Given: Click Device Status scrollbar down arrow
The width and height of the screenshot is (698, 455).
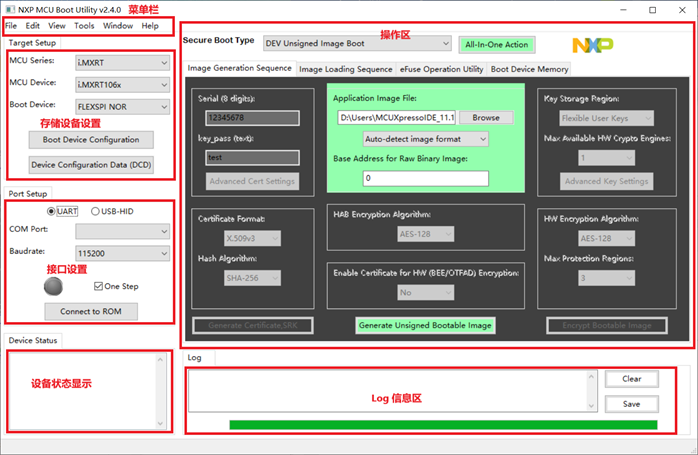Looking at the screenshot, I should pyautogui.click(x=161, y=424).
